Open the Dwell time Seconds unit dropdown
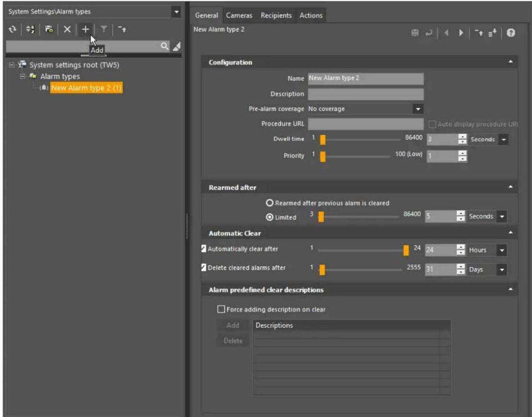This screenshot has height=417, width=532. (x=504, y=140)
